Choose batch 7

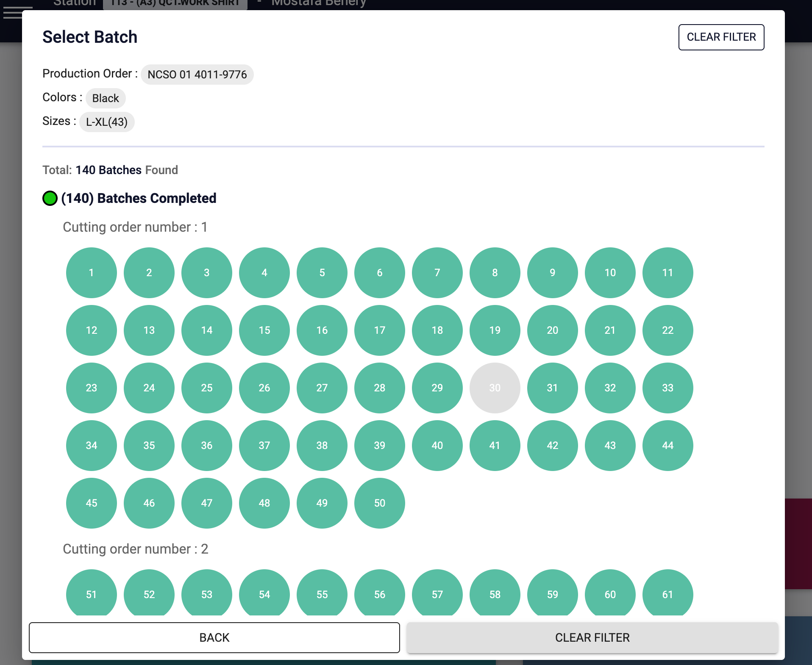[x=437, y=273]
